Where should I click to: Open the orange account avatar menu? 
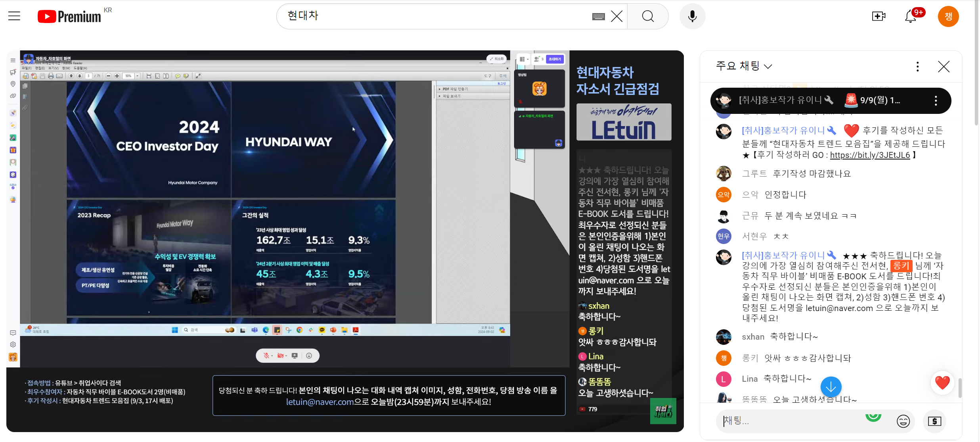(x=948, y=16)
